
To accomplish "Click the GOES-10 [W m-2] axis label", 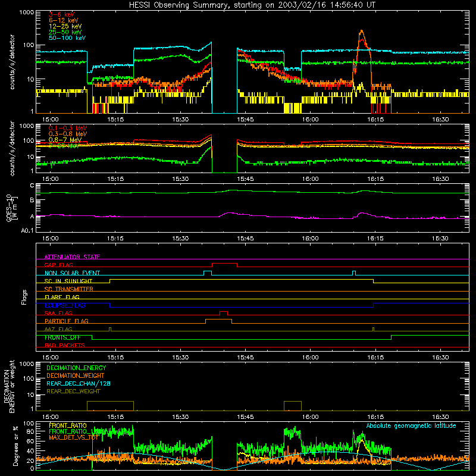I will pyautogui.click(x=12, y=208).
